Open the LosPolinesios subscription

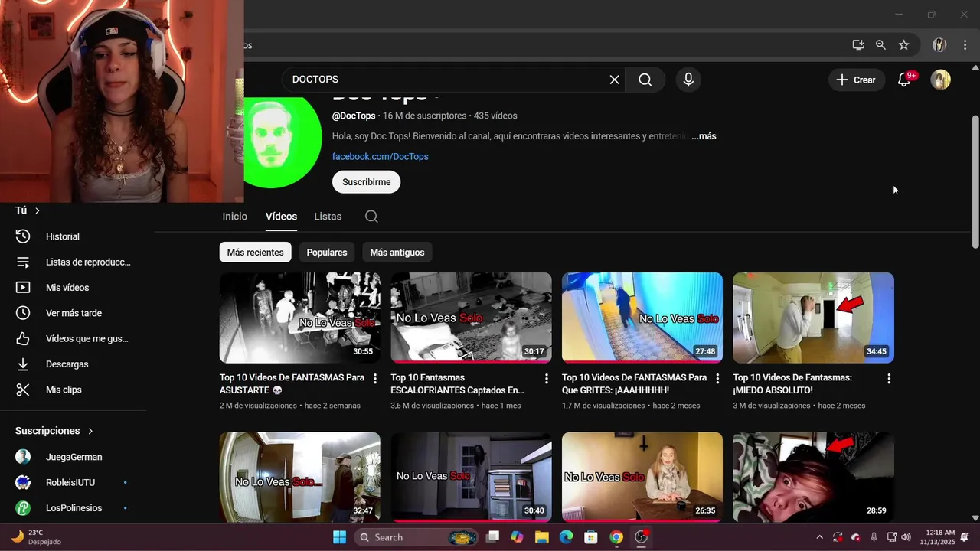(x=73, y=508)
